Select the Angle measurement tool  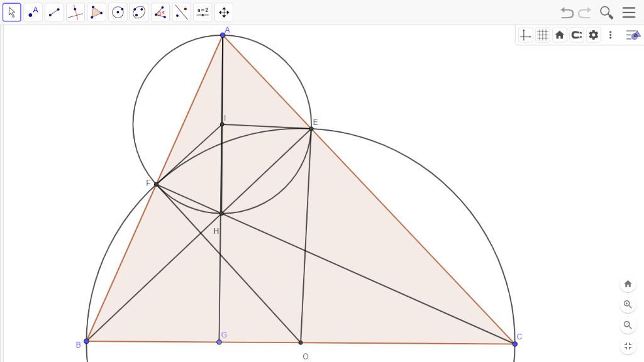(160, 13)
